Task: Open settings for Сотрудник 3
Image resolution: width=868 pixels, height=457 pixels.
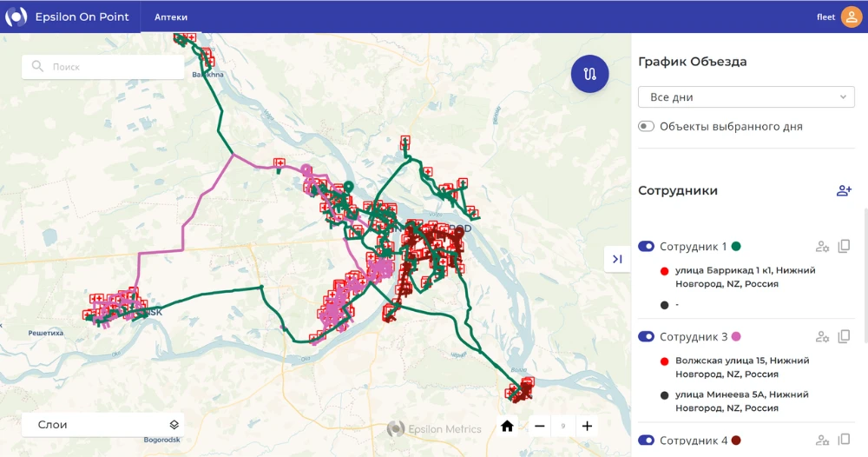Action: pos(823,337)
